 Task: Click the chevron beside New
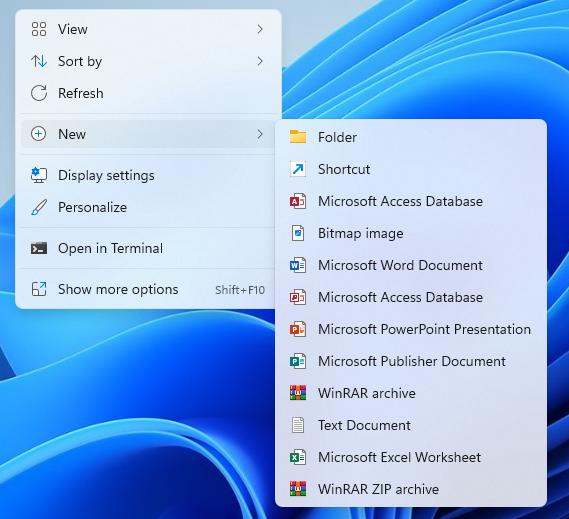point(260,134)
